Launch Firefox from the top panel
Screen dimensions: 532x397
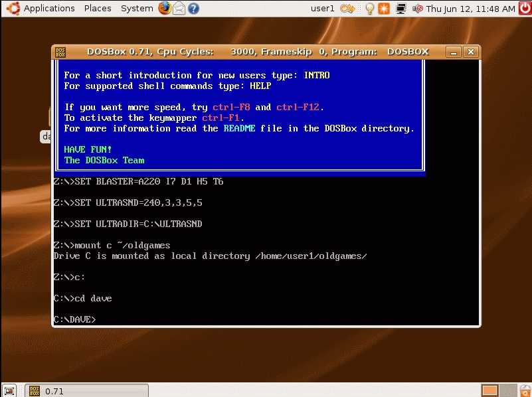165,8
